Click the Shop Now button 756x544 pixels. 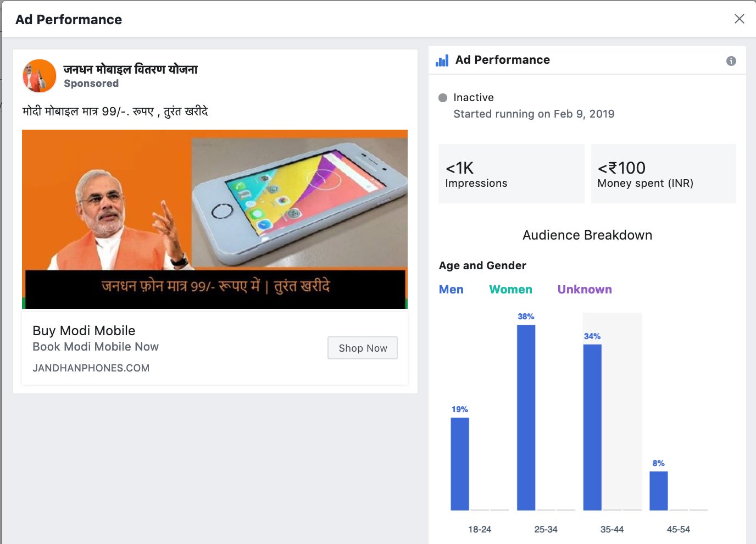click(x=363, y=348)
